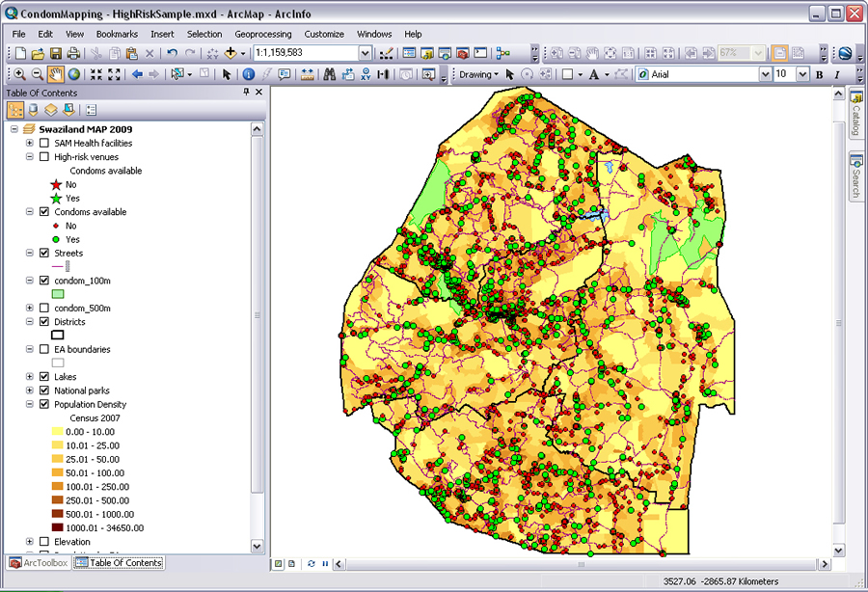Turn off the National parks layer
This screenshot has height=592, width=868.
tap(43, 390)
